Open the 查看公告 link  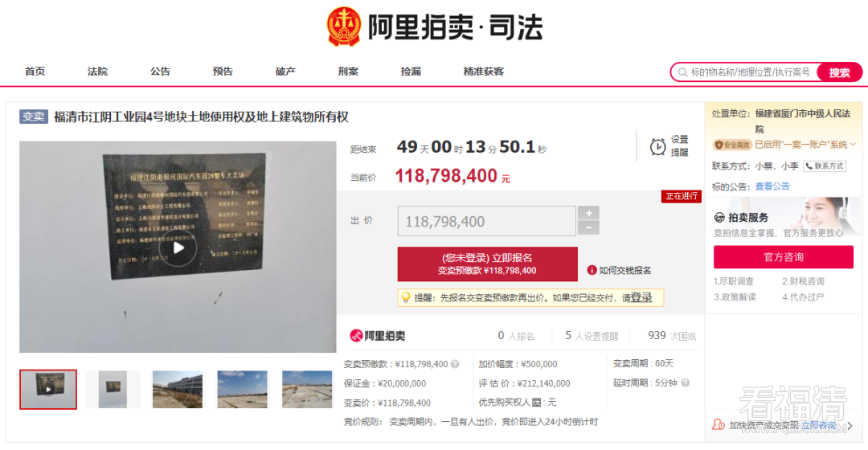(772, 186)
